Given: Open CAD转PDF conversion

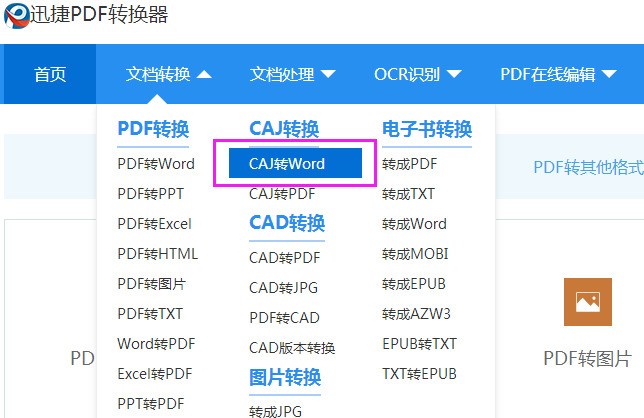Looking at the screenshot, I should (285, 258).
